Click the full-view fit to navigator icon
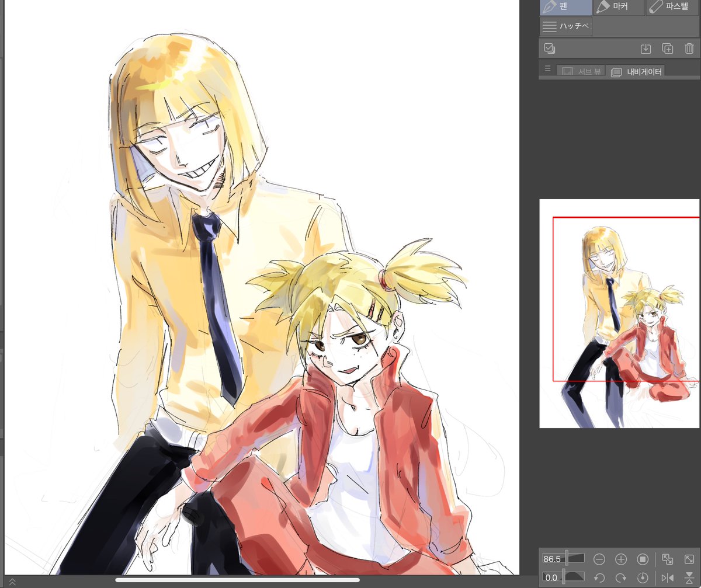This screenshot has width=701, height=588. click(689, 559)
